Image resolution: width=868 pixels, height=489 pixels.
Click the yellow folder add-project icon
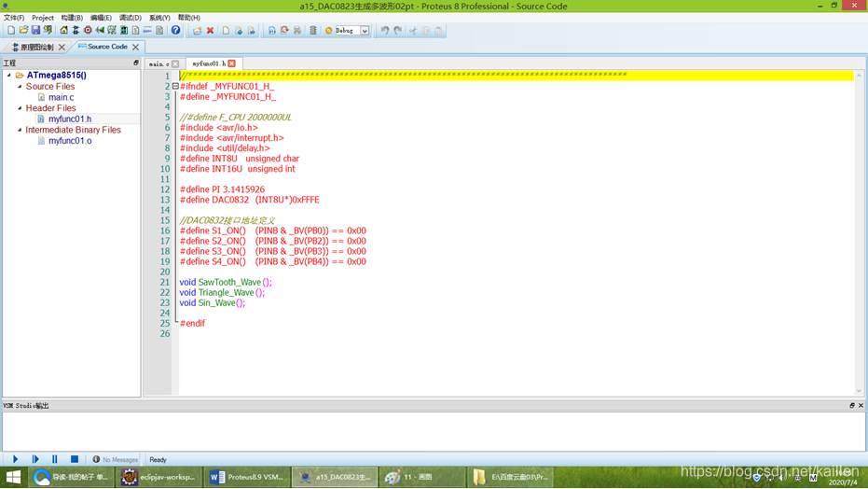pyautogui.click(x=198, y=31)
